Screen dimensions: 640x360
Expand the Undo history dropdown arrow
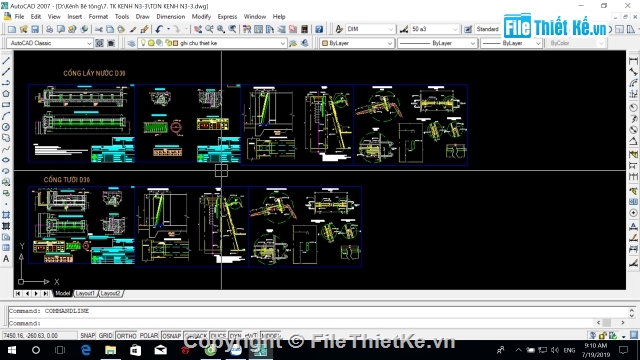point(168,29)
